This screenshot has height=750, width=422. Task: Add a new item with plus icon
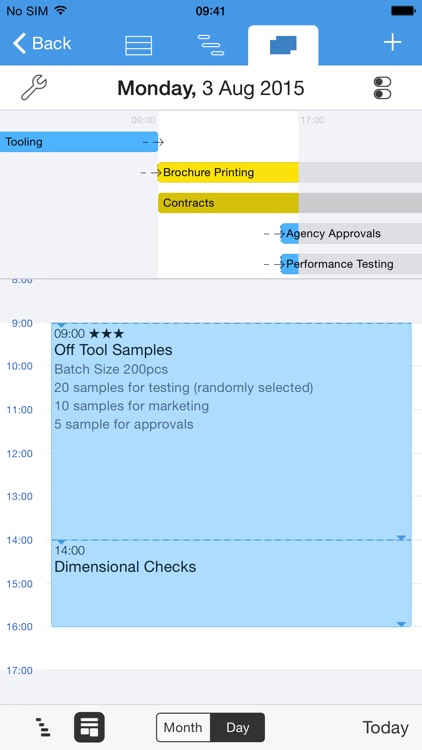(392, 43)
